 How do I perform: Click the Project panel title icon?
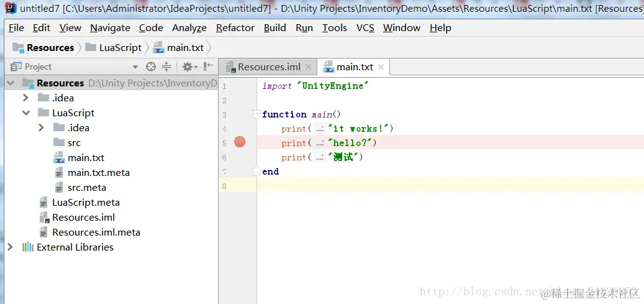[16, 67]
